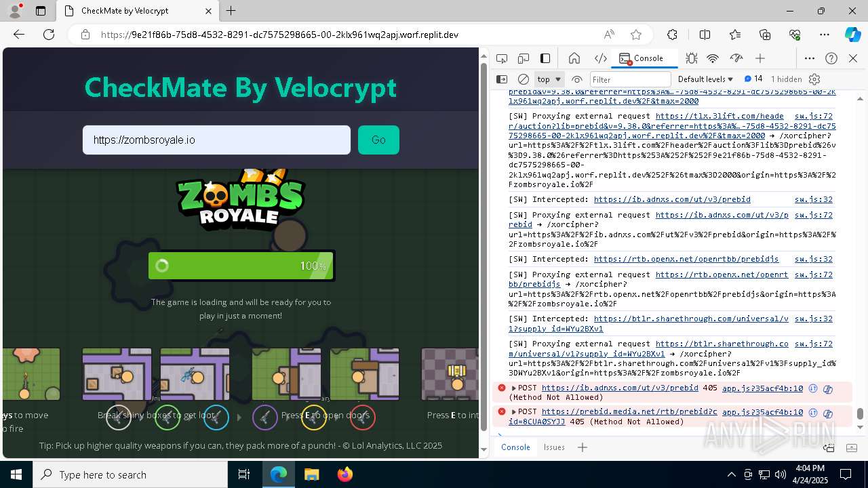Open the Network wifi icon panel
The width and height of the screenshot is (868, 488).
point(713,58)
